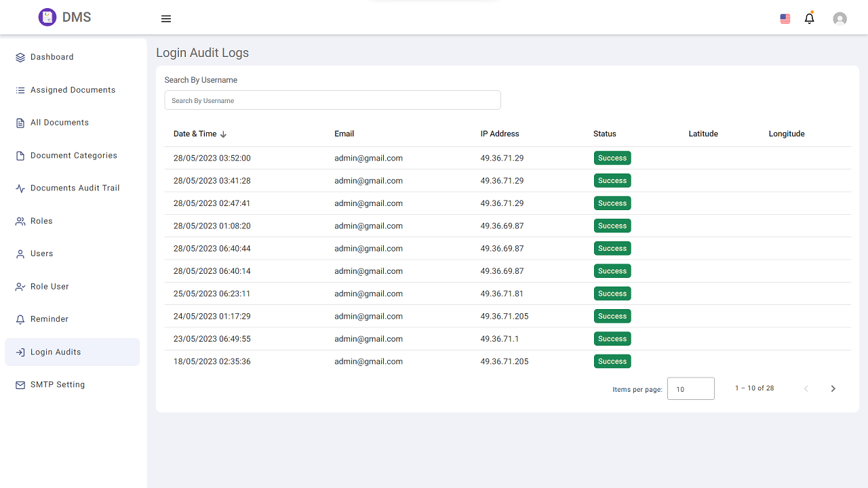The image size is (868, 488).
Task: Open the notifications bell icon
Action: tap(809, 18)
